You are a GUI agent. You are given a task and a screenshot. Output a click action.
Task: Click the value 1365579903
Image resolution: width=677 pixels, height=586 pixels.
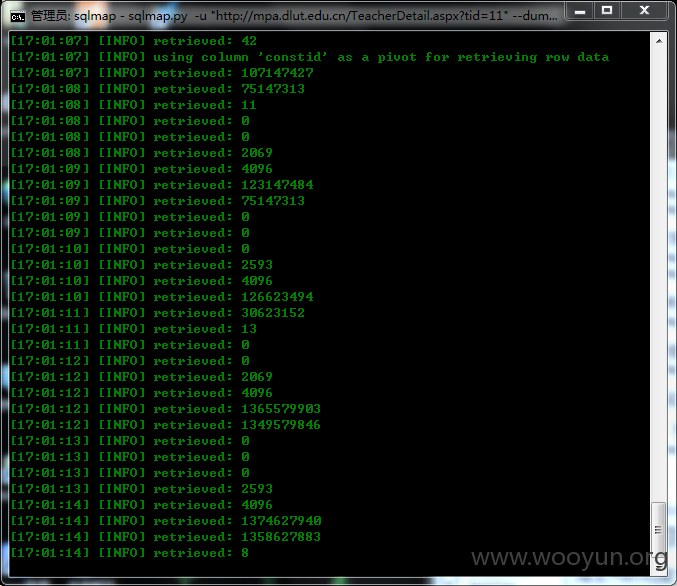click(x=281, y=409)
